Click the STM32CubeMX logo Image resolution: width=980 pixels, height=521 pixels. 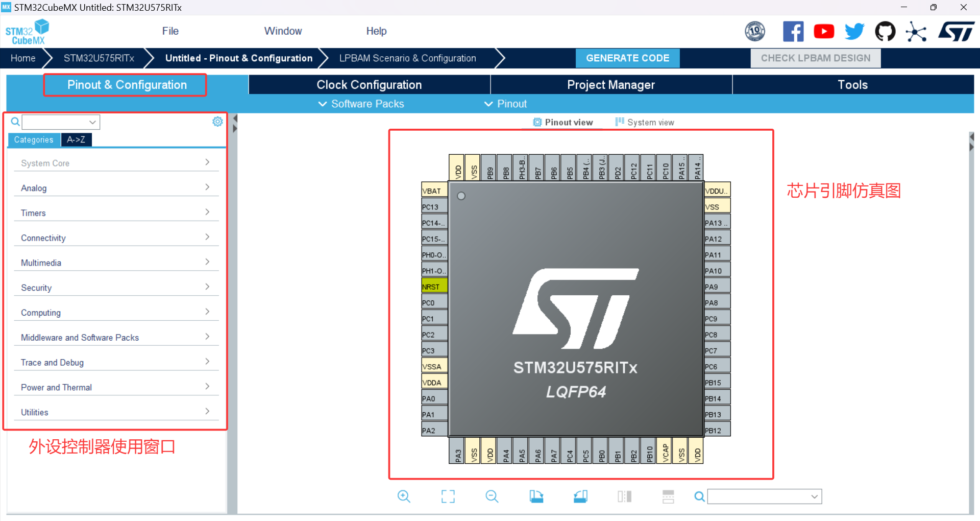tap(28, 32)
